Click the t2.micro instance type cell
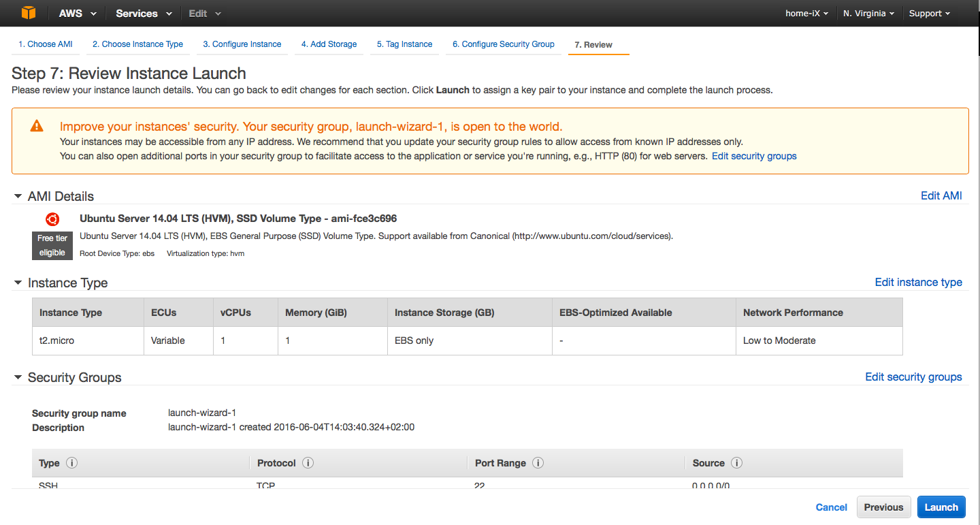The width and height of the screenshot is (980, 525). tap(88, 340)
